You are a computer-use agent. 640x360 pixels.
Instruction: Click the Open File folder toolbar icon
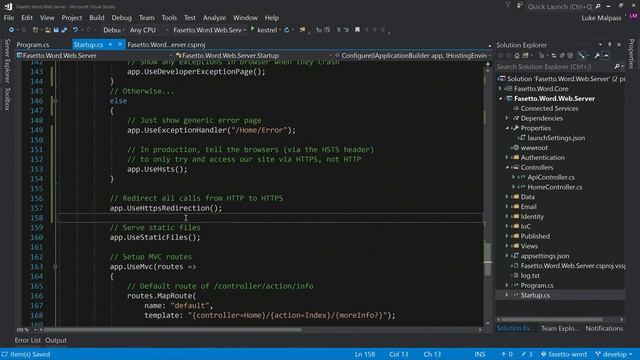coord(48,30)
